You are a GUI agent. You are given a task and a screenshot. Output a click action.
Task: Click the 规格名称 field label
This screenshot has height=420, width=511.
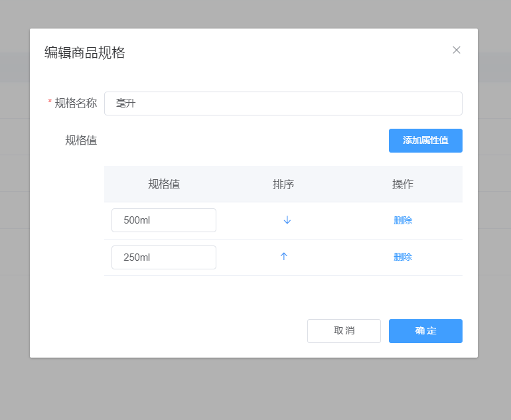click(76, 103)
